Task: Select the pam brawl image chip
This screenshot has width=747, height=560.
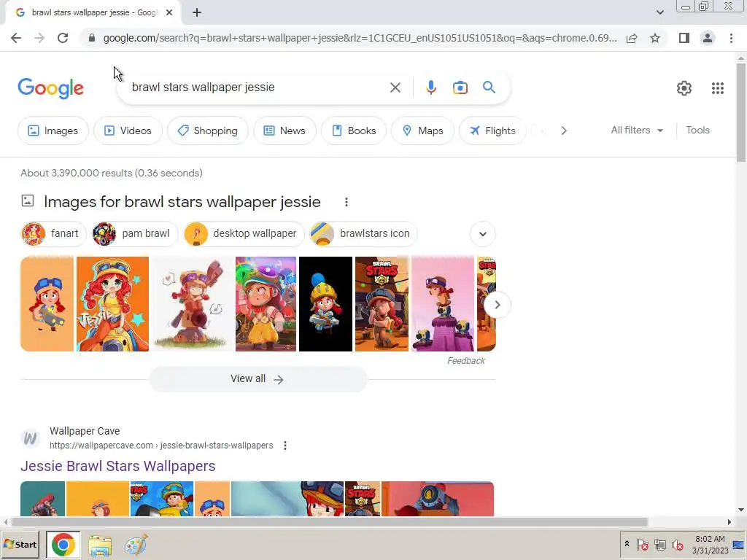Action: [x=135, y=234]
